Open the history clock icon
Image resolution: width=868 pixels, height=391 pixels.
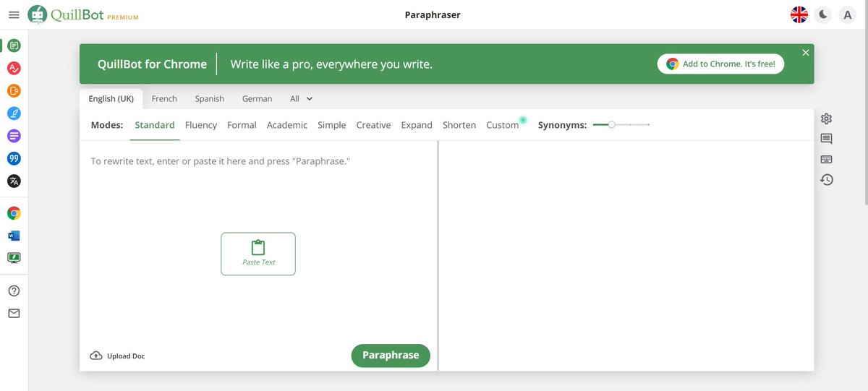point(827,179)
